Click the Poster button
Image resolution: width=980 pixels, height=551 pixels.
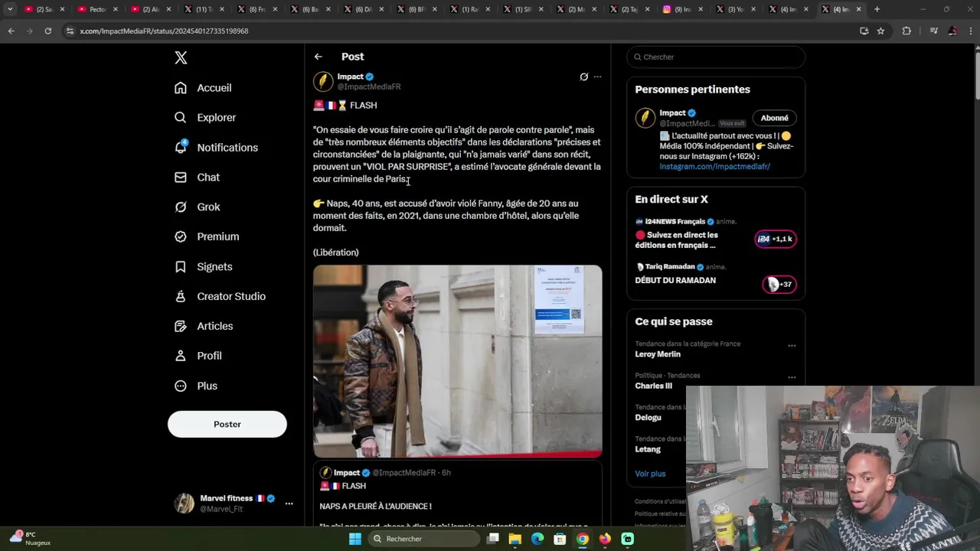pos(227,424)
